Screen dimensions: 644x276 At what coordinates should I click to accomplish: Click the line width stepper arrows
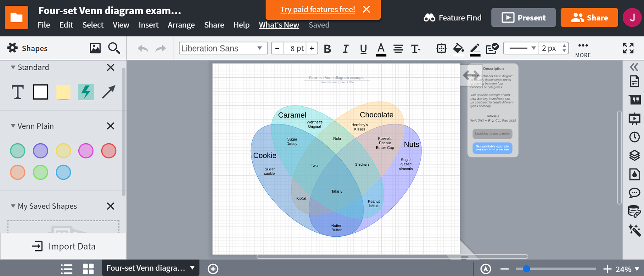coord(565,48)
